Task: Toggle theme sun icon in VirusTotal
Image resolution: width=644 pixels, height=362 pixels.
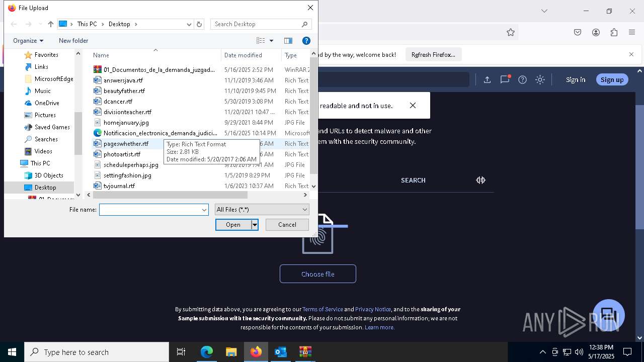Action: coord(540,79)
